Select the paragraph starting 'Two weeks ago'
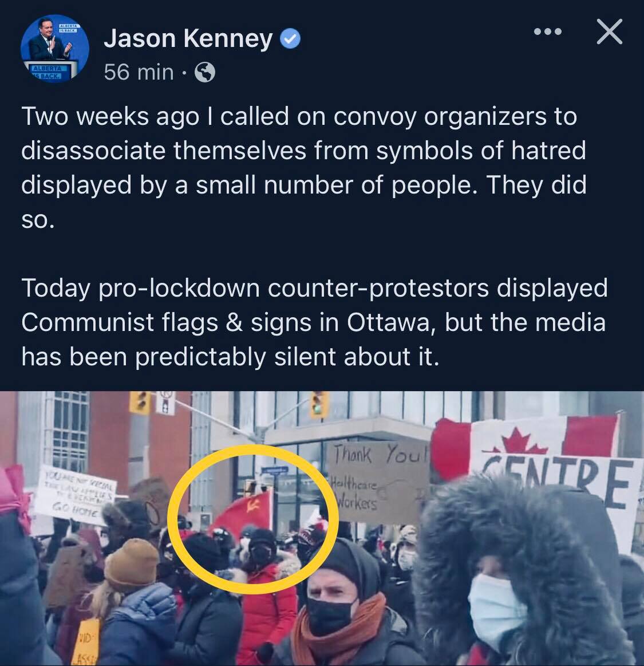This screenshot has height=666, width=644. click(303, 168)
